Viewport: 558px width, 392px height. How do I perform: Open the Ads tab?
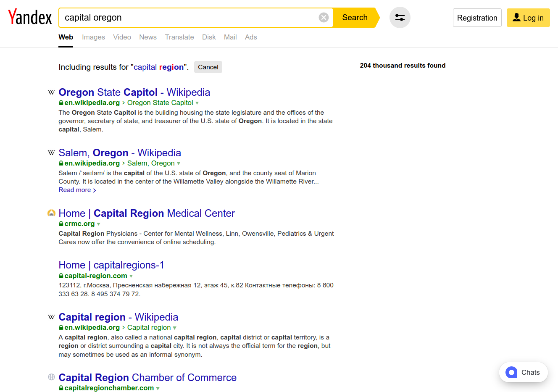pyautogui.click(x=251, y=37)
